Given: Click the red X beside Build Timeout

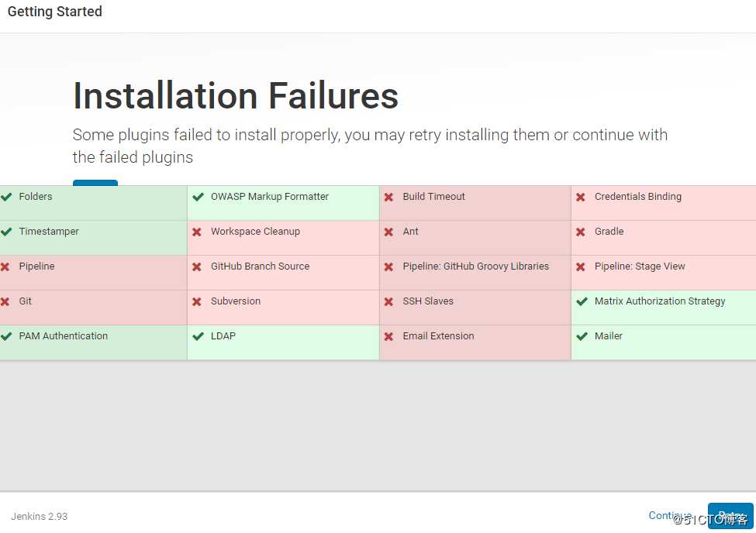Looking at the screenshot, I should [389, 197].
